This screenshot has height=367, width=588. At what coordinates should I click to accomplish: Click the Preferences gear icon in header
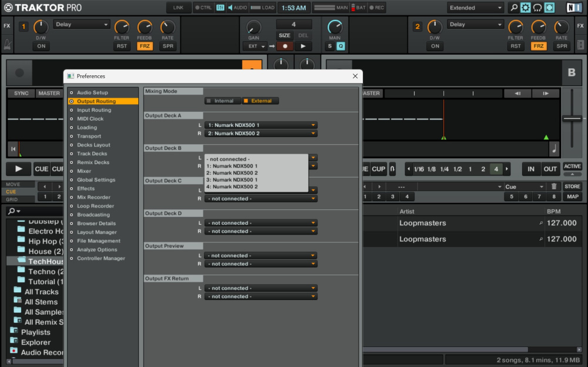coord(525,8)
